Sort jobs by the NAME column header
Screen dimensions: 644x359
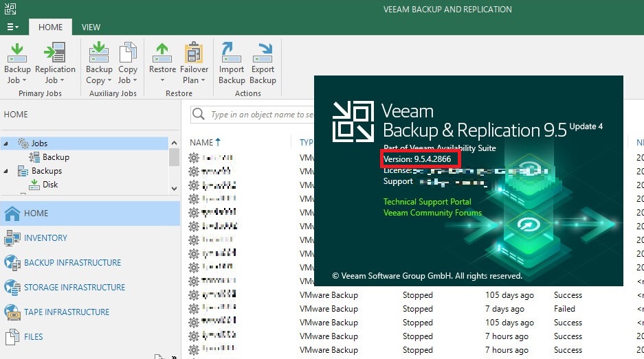tap(205, 142)
